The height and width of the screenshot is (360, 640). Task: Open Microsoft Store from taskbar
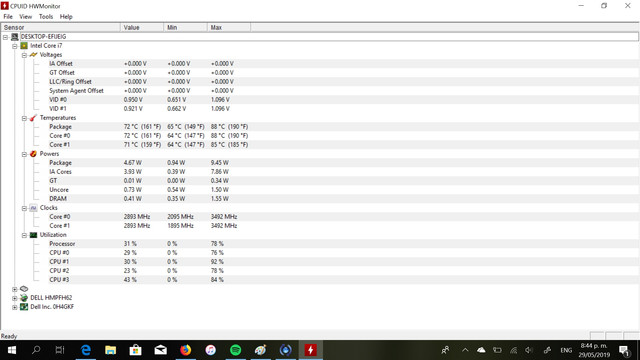(x=136, y=350)
